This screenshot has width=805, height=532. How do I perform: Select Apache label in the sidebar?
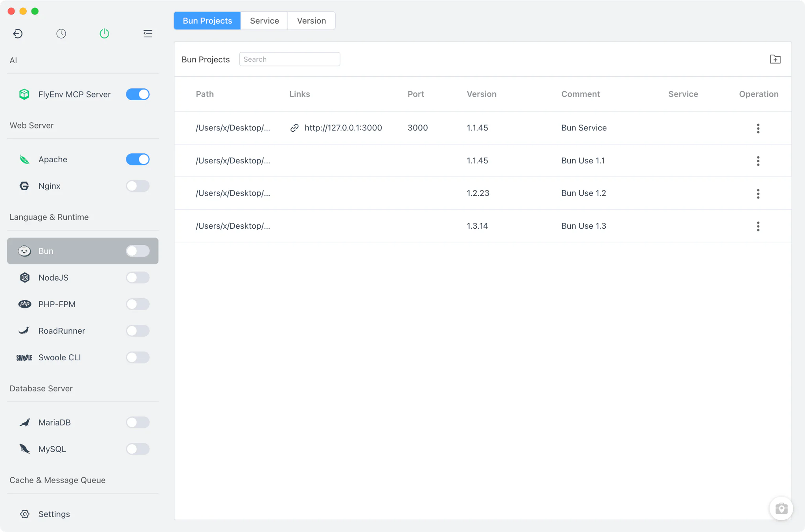click(x=53, y=160)
